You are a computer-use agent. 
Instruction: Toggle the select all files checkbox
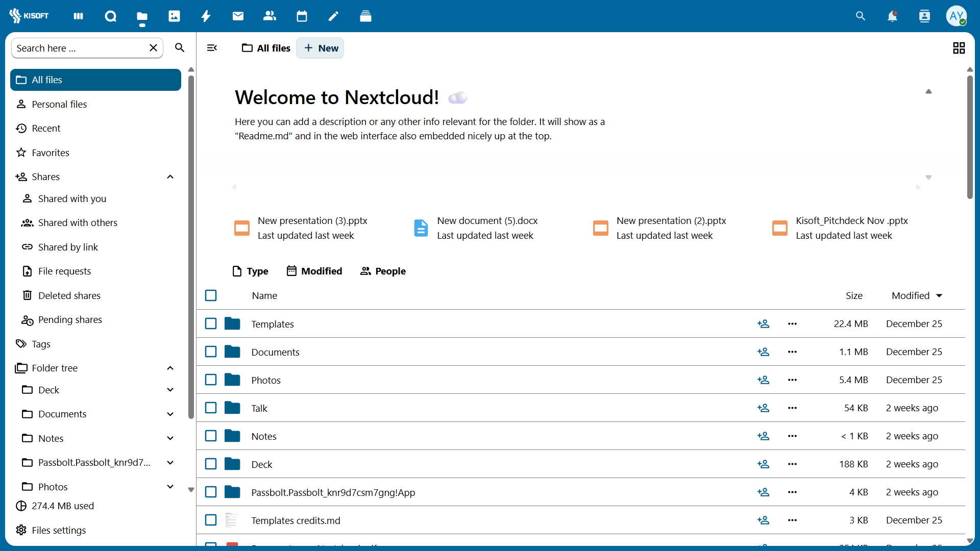[211, 295]
